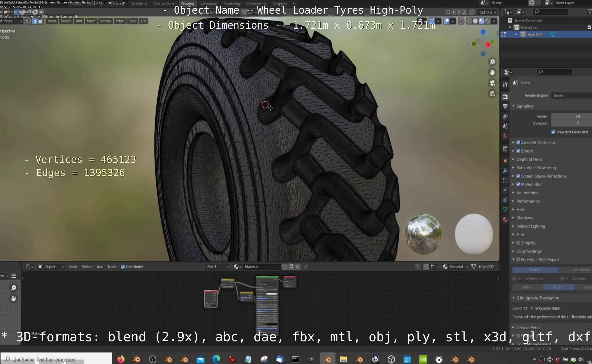The image size is (592, 364).
Task: Disable the Use Nodes checkbox
Action: (123, 267)
